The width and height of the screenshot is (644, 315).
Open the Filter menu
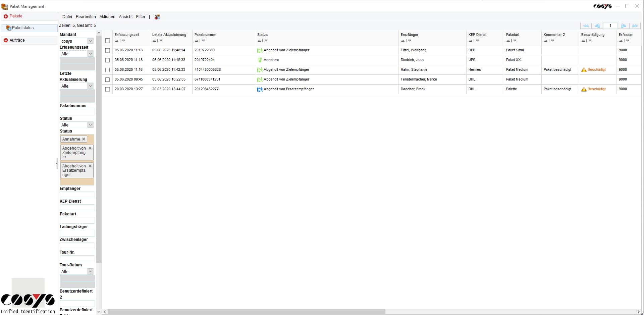tap(140, 16)
